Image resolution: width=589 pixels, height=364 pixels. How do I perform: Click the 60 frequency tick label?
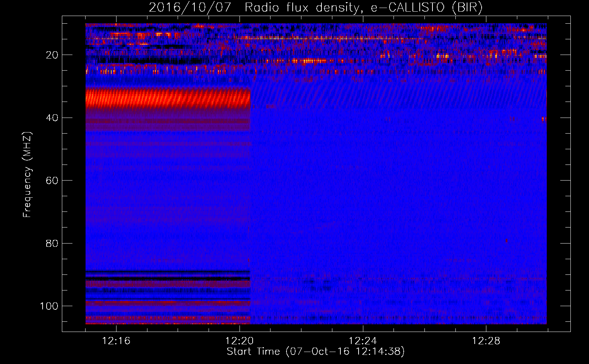(x=52, y=181)
